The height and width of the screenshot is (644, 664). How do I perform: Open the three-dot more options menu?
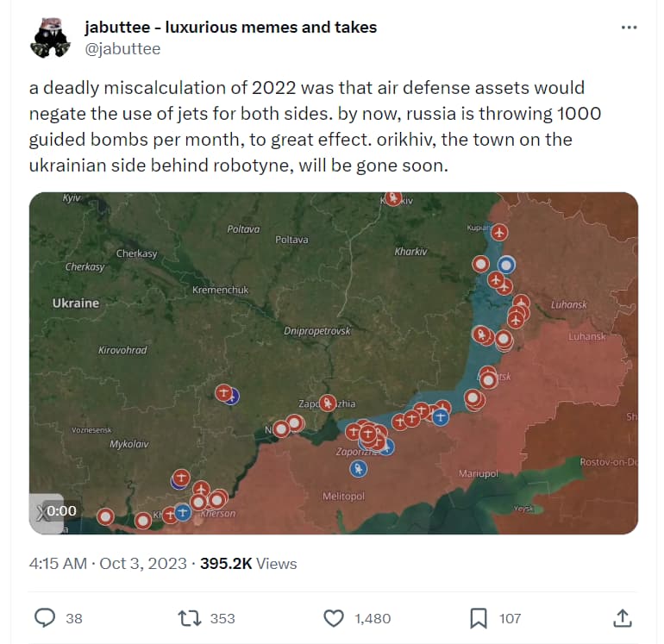pos(629,28)
